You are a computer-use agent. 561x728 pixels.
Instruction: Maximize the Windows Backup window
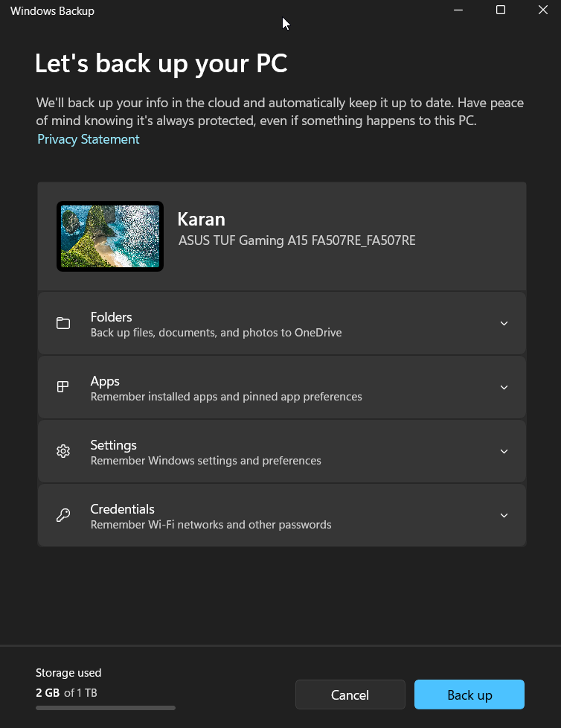tap(501, 10)
